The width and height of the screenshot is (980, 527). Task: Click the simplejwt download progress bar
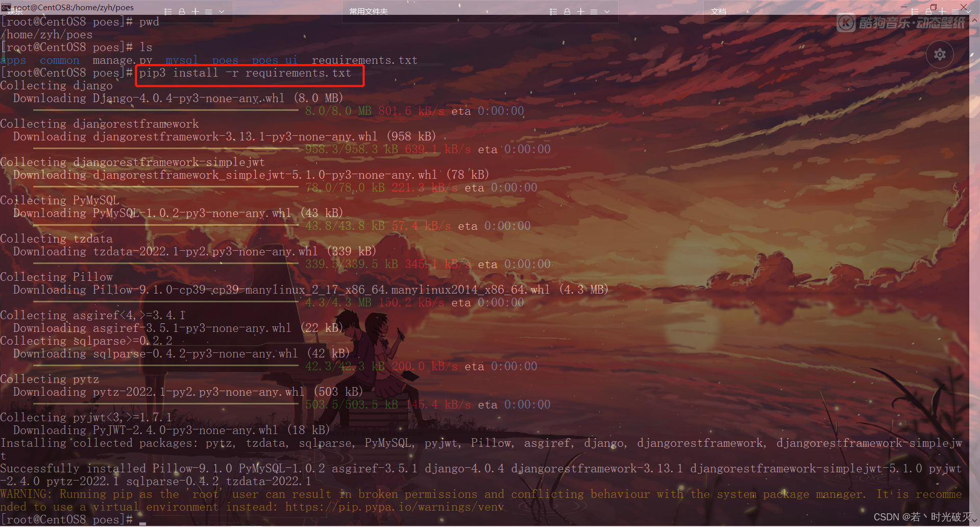pyautogui.click(x=166, y=186)
